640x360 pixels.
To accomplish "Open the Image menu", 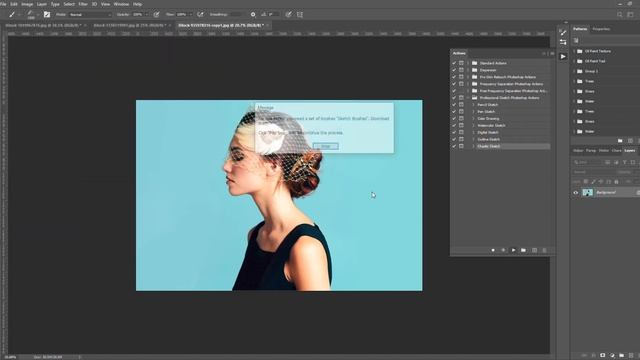I will point(27,4).
